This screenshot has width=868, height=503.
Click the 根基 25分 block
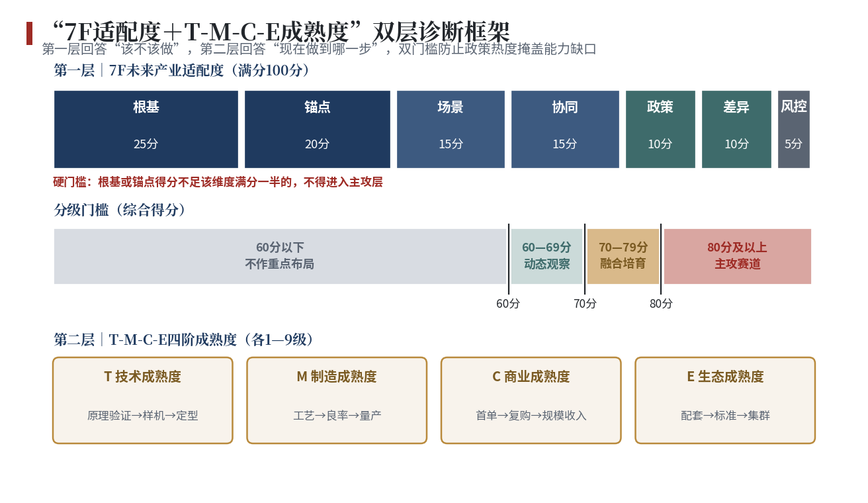coord(146,129)
